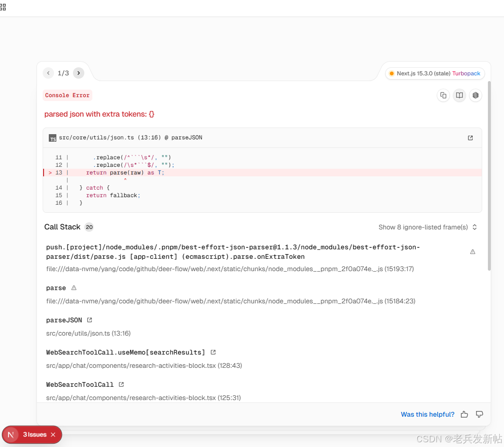Viewport: 504px width, 447px height.
Task: Expand Show 8 ignore-listed frames
Action: (427, 227)
